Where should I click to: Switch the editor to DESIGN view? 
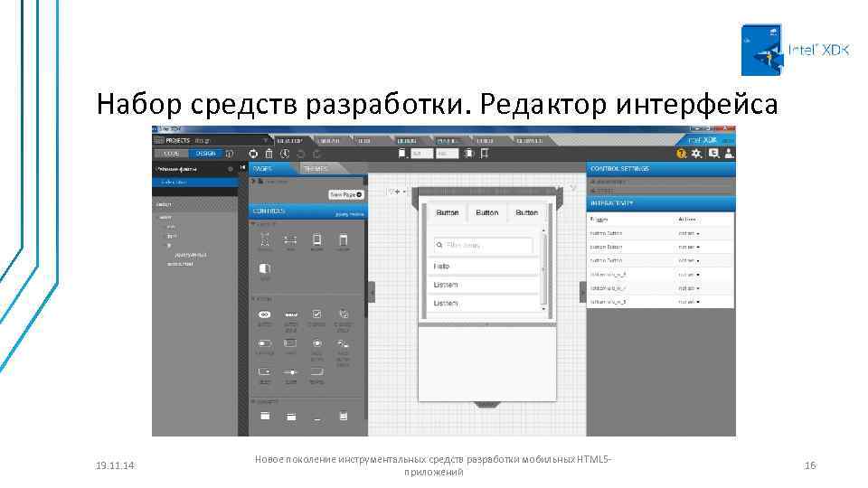(x=205, y=154)
